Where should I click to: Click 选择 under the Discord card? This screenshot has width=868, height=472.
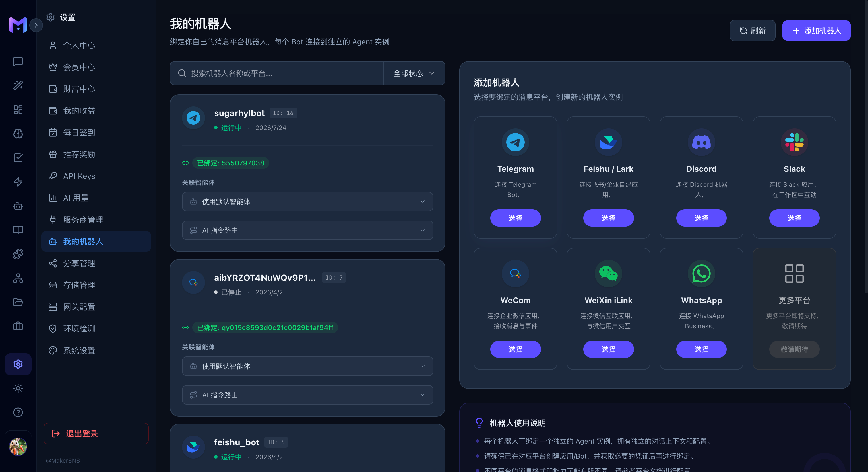[x=701, y=218]
